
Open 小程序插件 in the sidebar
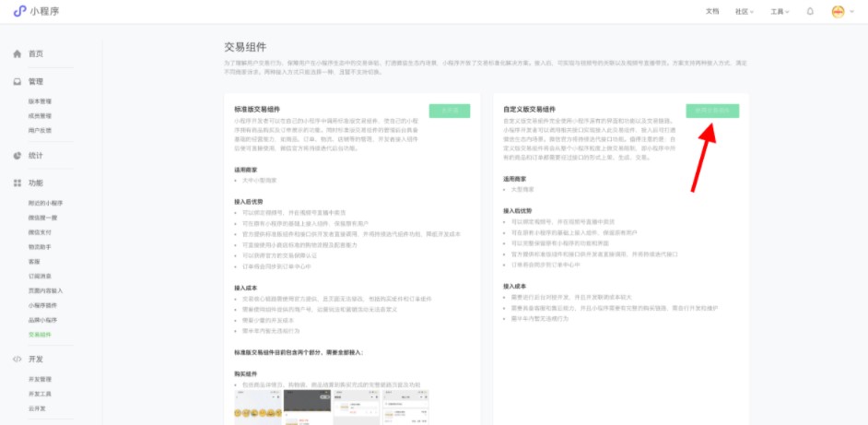(42, 305)
